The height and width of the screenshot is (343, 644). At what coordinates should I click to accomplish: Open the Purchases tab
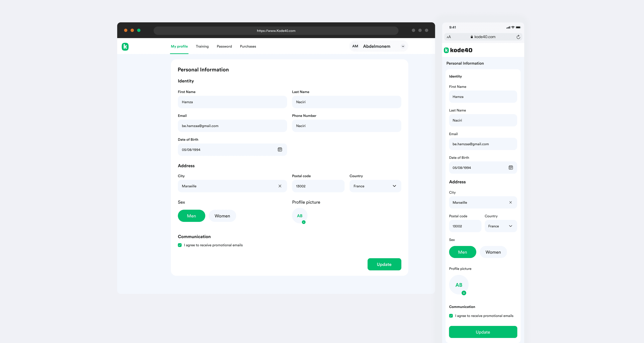coord(248,46)
